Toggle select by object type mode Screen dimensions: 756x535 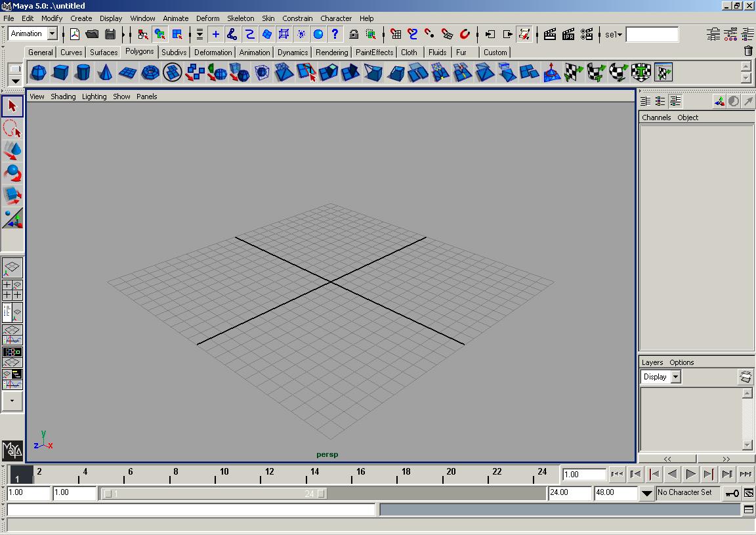point(160,34)
